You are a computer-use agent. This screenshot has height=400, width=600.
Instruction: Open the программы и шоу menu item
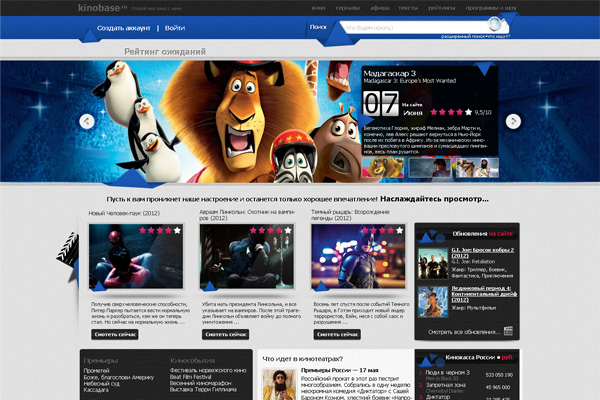(x=491, y=8)
